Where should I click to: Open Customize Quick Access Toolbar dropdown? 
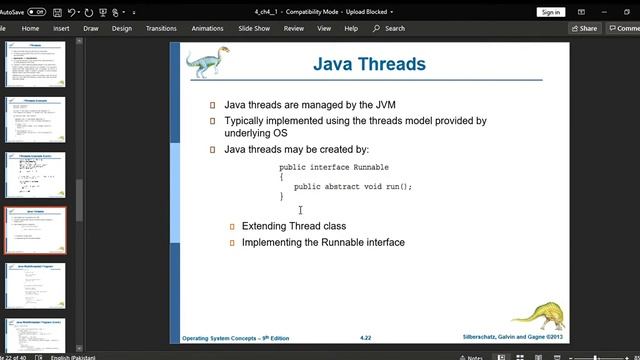[x=134, y=12]
